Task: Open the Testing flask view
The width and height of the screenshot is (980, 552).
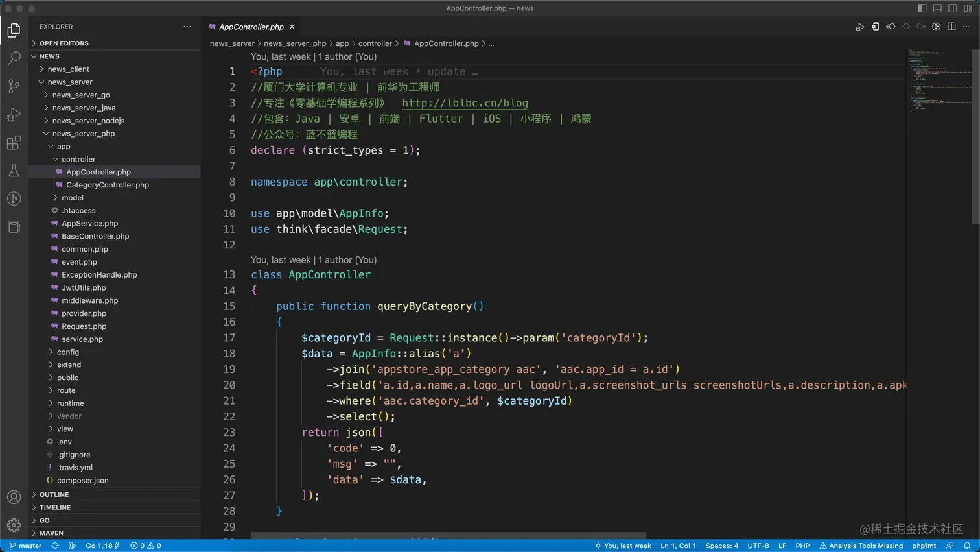Action: pyautogui.click(x=14, y=171)
